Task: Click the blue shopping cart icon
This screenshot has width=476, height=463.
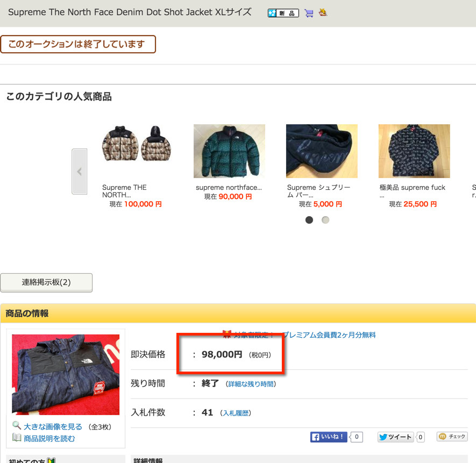Action: tap(309, 13)
